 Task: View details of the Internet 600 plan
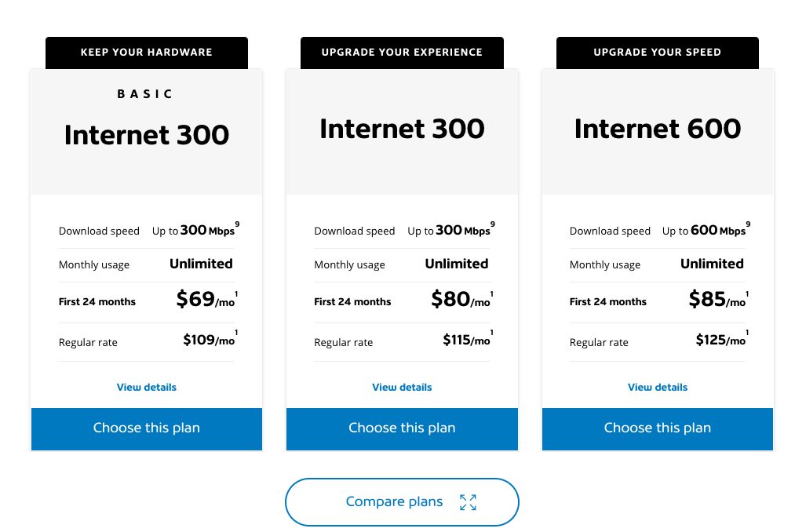[658, 388]
